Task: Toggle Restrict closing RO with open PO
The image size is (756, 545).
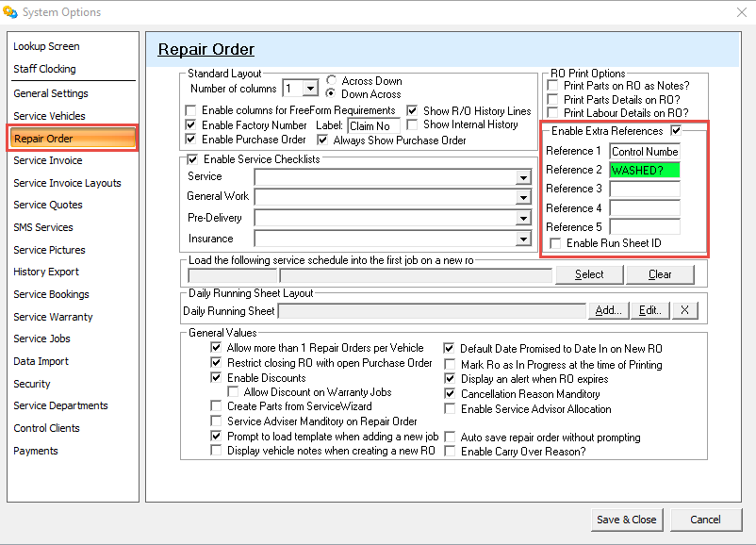Action: click(216, 362)
